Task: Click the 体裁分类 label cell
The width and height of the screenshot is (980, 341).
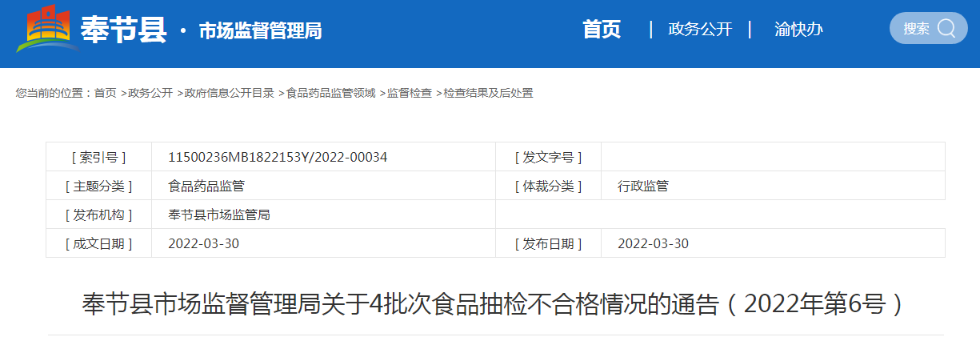Action: tap(548, 186)
